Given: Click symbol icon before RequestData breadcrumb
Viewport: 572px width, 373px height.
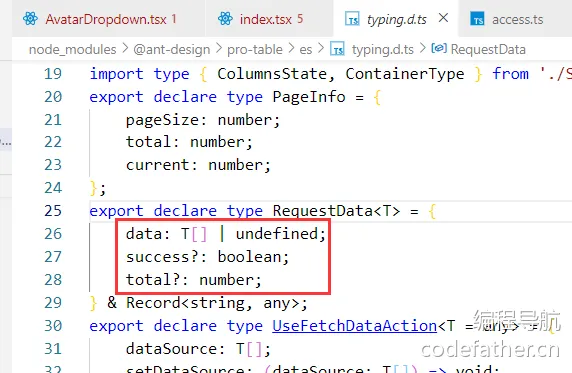Looking at the screenshot, I should tap(439, 48).
